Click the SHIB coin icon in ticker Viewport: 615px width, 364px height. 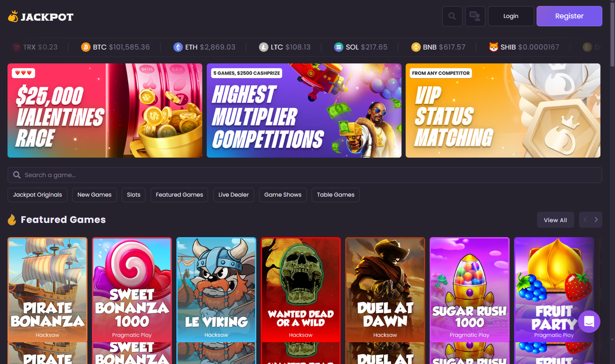click(493, 47)
